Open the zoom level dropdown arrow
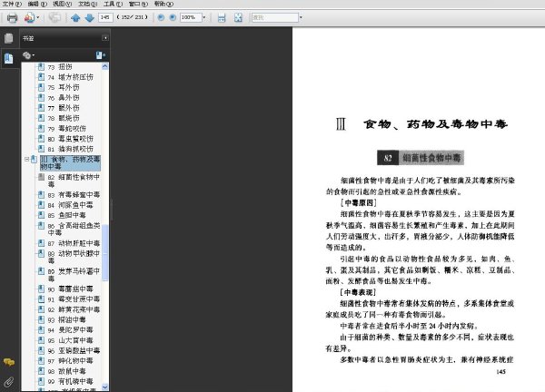Viewport: 545px width, 392px height. pos(204,17)
